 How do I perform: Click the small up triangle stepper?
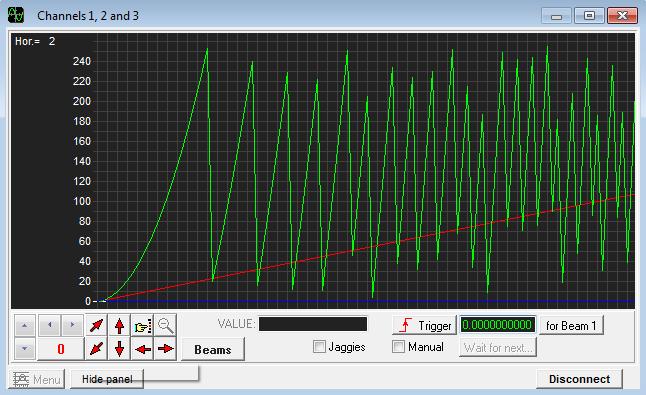[x=25, y=325]
